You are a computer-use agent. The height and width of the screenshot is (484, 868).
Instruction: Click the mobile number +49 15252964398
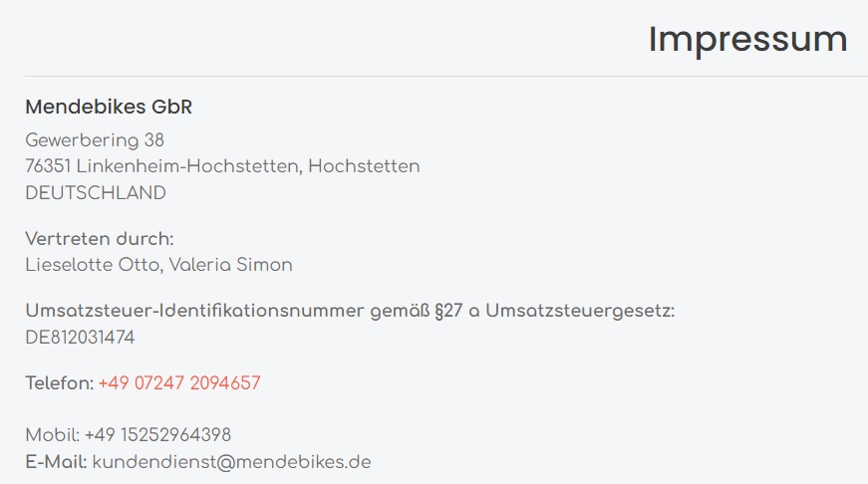158,435
